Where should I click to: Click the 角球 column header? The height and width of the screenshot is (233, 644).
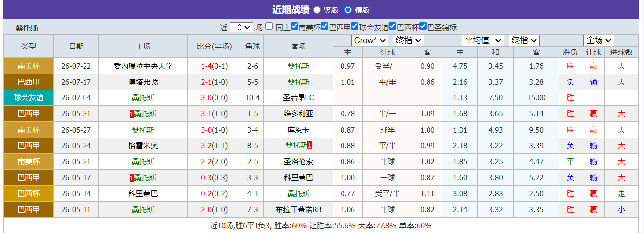252,46
